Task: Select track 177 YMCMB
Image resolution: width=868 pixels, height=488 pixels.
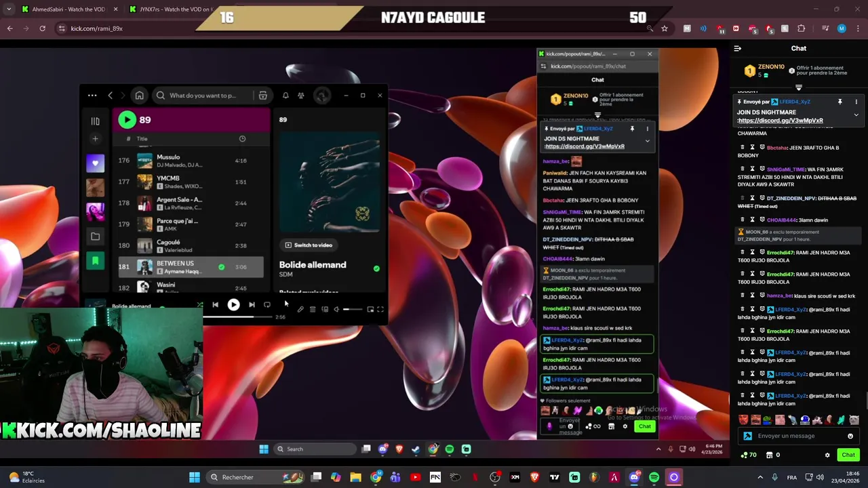Action: click(191, 182)
